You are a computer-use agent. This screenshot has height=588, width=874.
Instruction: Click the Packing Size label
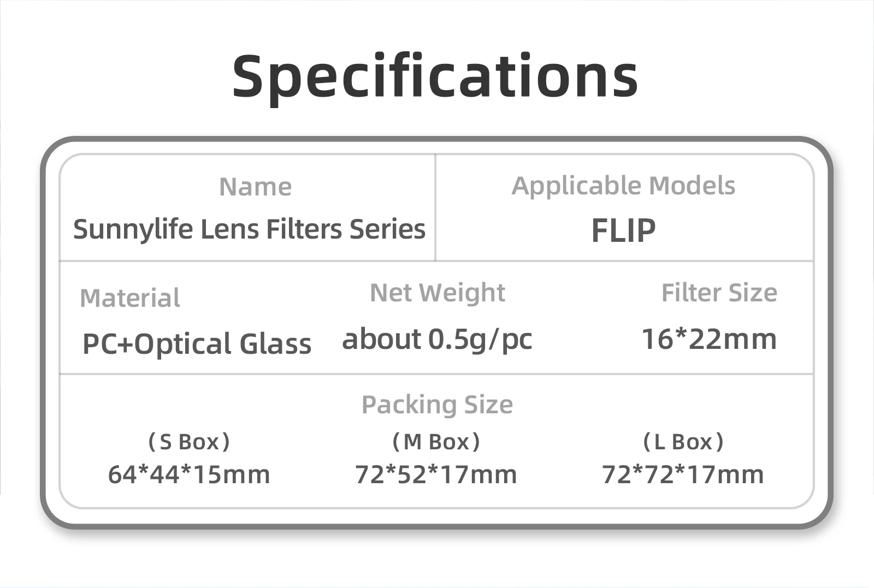pyautogui.click(x=437, y=405)
